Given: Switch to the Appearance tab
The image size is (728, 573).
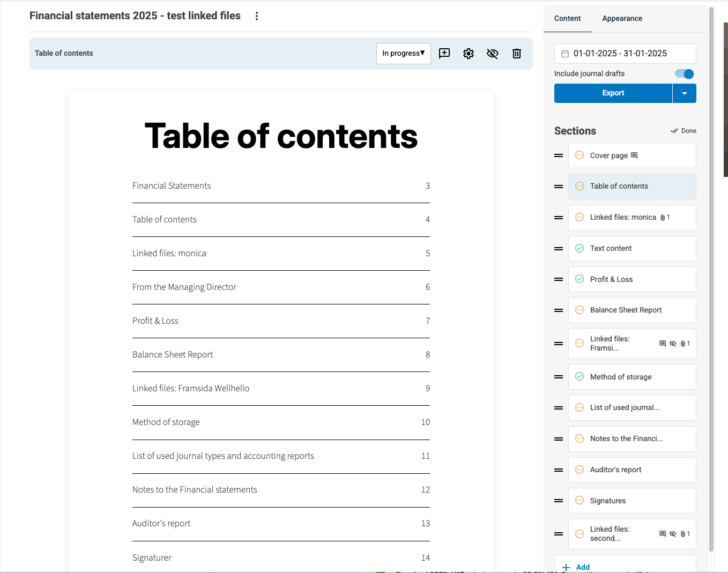Looking at the screenshot, I should click(622, 18).
